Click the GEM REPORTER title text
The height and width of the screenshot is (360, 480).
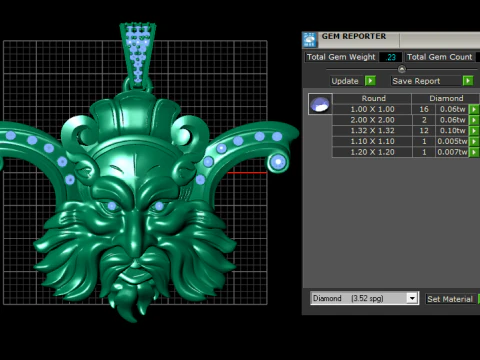[354, 36]
